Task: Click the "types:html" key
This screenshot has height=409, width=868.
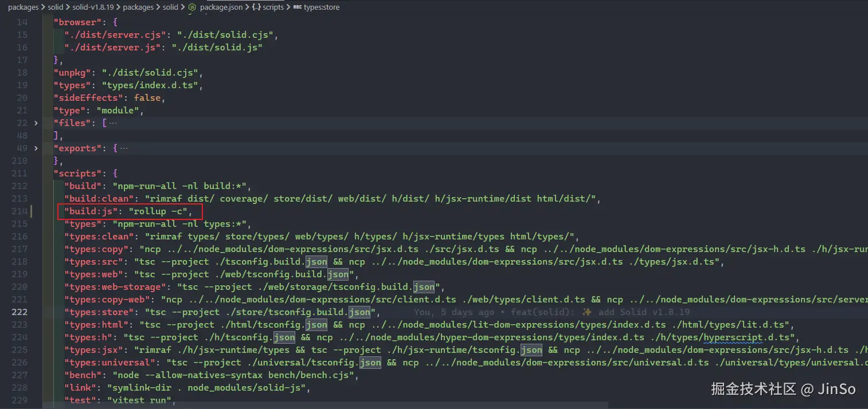Action: pos(96,325)
